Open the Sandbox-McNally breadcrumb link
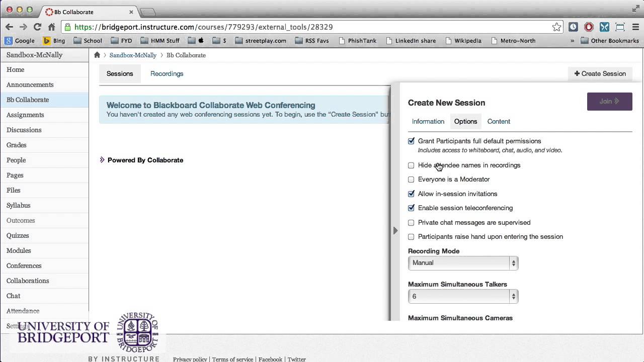This screenshot has height=362, width=644. [133, 55]
